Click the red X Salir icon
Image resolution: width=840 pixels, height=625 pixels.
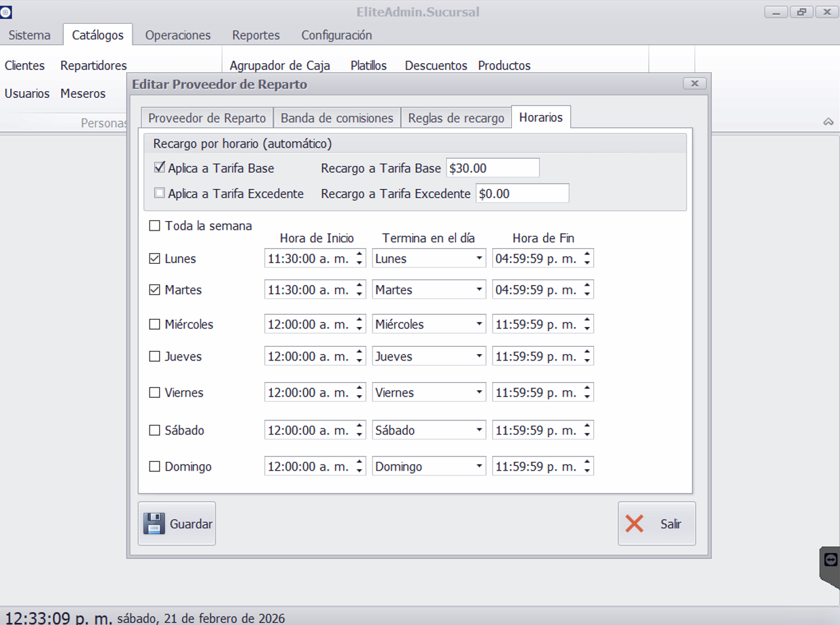coord(634,524)
